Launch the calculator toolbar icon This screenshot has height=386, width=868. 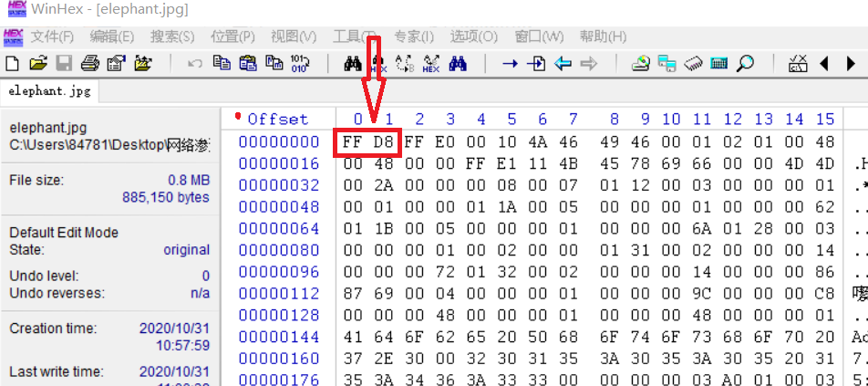[x=719, y=63]
